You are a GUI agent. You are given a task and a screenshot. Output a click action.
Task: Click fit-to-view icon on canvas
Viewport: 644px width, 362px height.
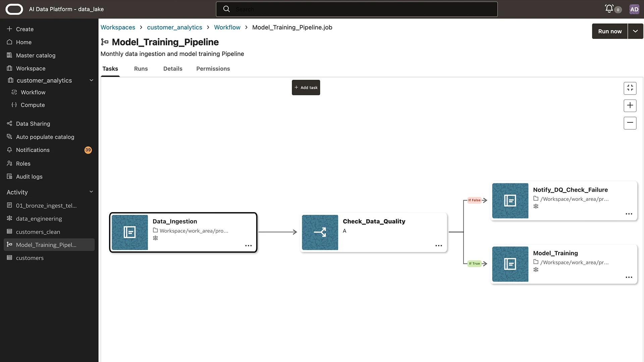coord(630,88)
